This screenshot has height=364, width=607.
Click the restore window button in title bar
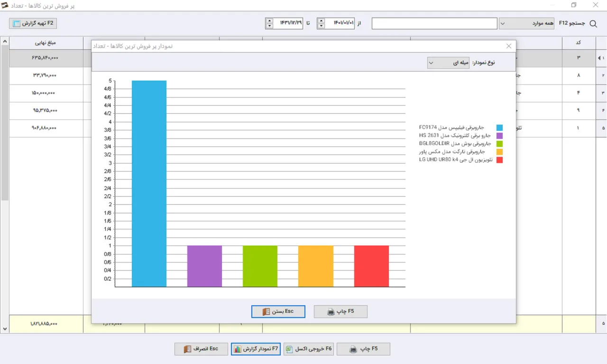point(574,5)
